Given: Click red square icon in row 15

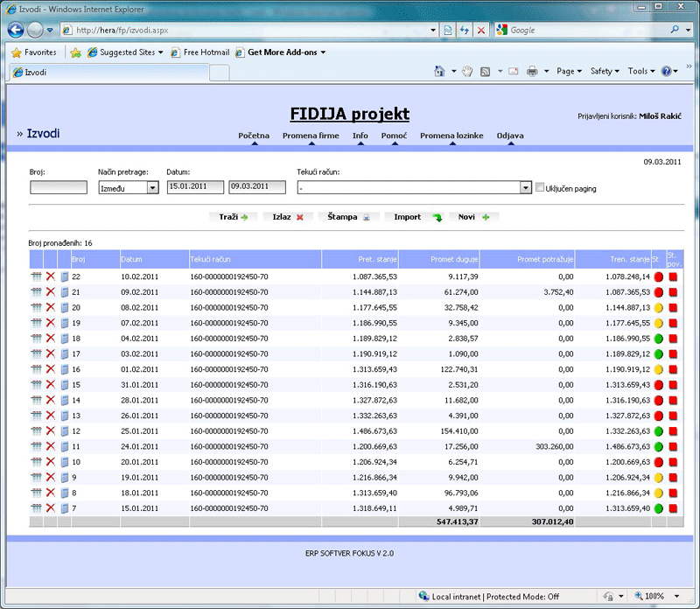Looking at the screenshot, I should click(673, 385).
